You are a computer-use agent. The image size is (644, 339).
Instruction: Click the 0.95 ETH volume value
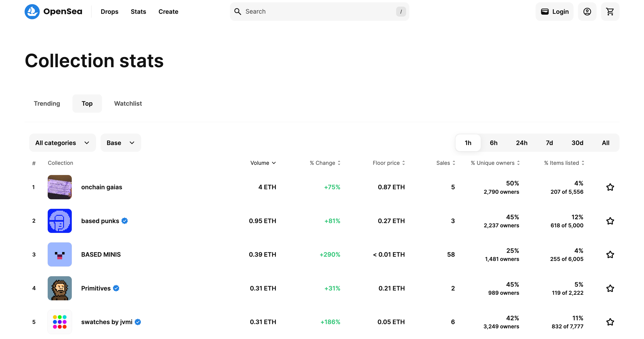pyautogui.click(x=263, y=221)
